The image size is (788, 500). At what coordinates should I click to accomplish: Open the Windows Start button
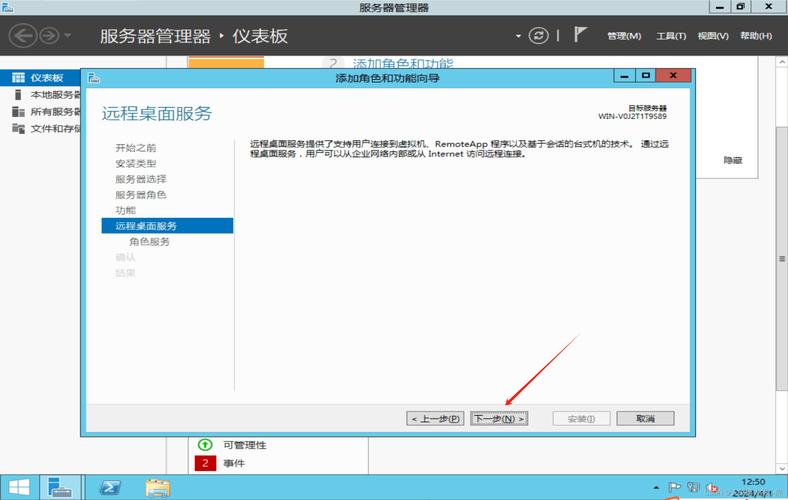click(19, 487)
